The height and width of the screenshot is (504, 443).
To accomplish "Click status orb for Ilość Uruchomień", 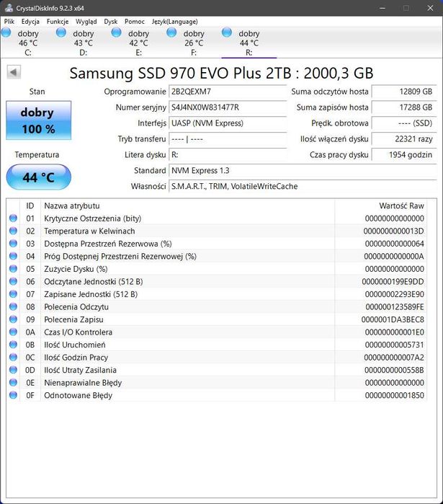I will [x=13, y=345].
